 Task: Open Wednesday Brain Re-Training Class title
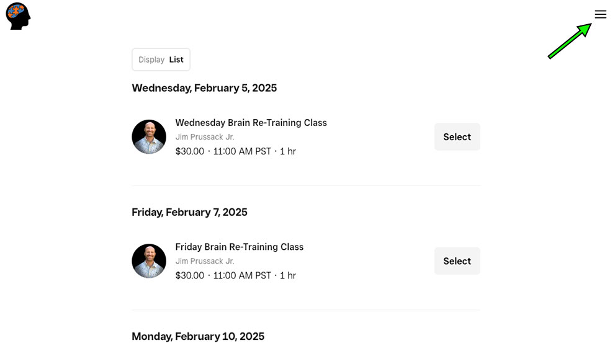pyautogui.click(x=251, y=123)
